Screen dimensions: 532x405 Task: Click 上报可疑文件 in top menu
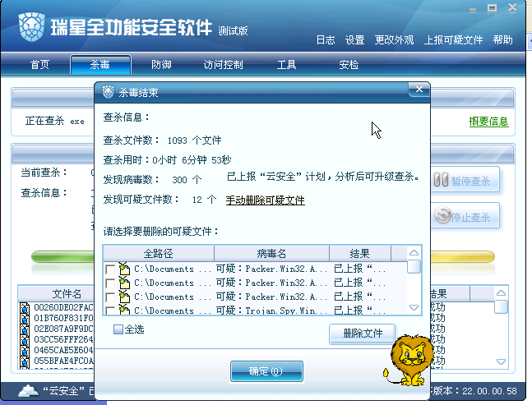coord(453,40)
